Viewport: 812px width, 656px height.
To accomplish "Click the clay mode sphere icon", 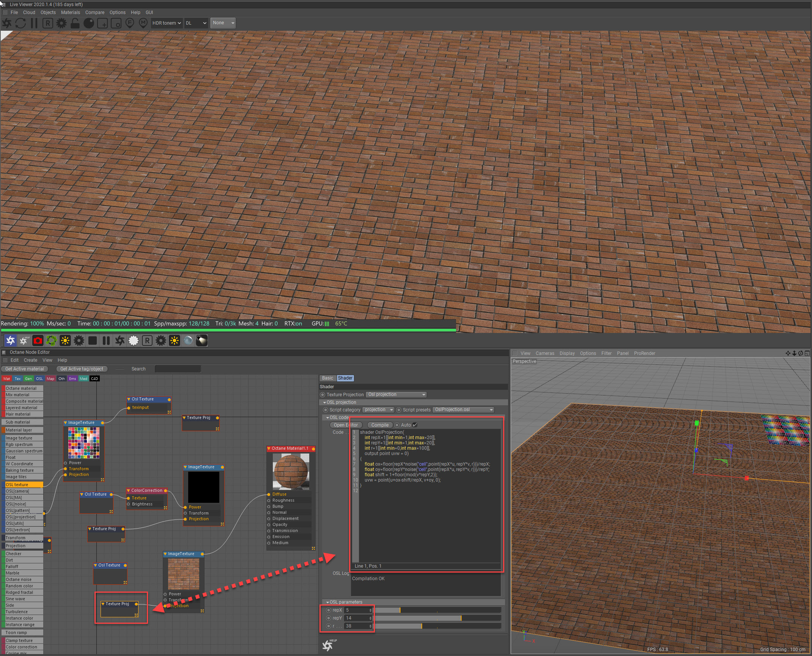I will pyautogui.click(x=89, y=23).
